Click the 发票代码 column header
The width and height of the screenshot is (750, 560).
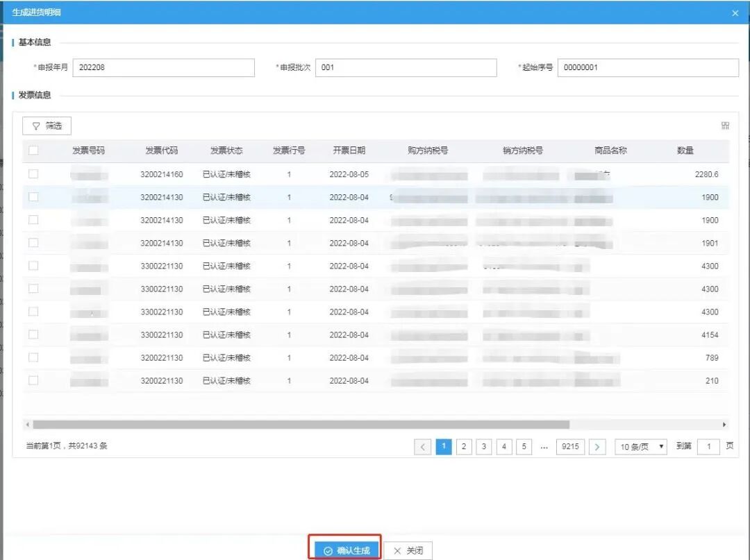click(162, 151)
